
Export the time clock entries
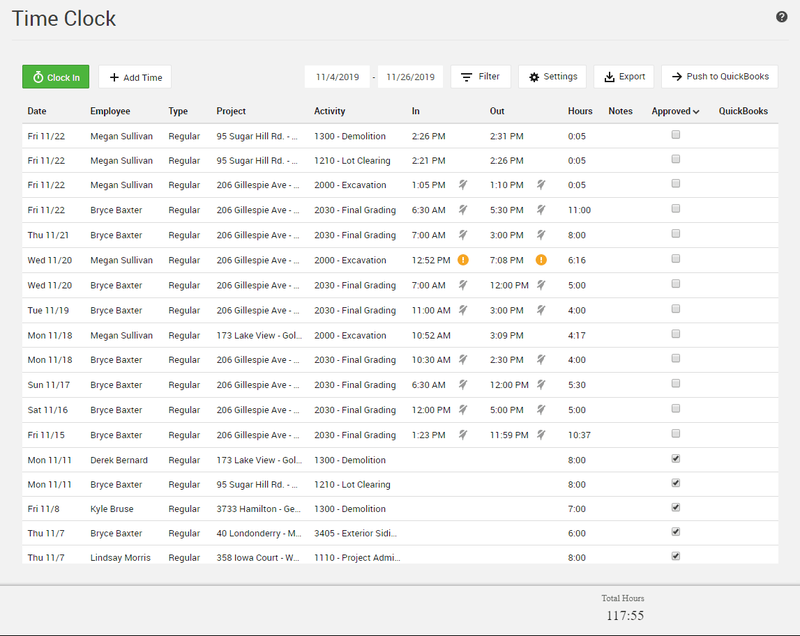pyautogui.click(x=624, y=77)
